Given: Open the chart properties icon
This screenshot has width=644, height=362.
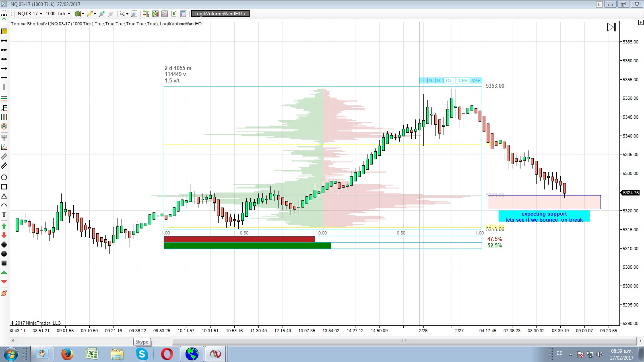Looking at the screenshot, I should (183, 14).
